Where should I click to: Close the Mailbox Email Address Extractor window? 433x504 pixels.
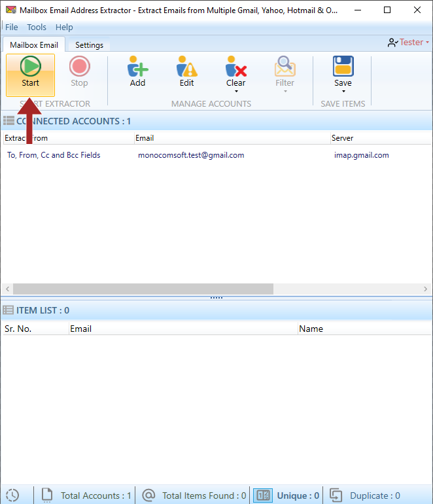(417, 10)
